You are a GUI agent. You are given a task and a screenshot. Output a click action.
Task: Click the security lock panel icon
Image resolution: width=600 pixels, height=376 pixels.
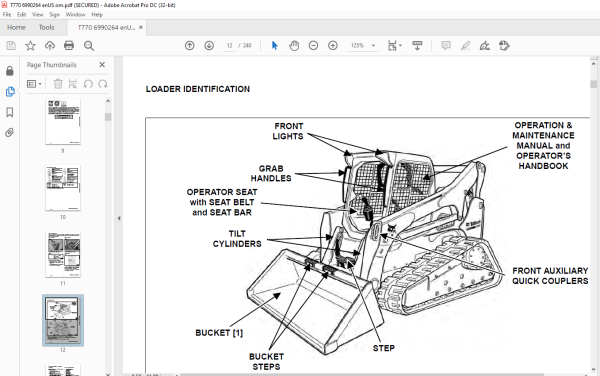[x=10, y=71]
